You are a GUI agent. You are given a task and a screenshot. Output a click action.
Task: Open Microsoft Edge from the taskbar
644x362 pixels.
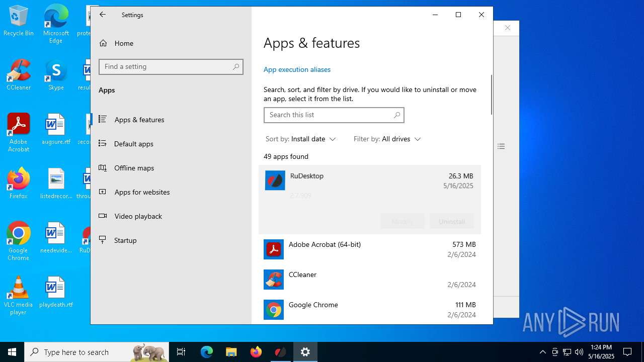207,352
